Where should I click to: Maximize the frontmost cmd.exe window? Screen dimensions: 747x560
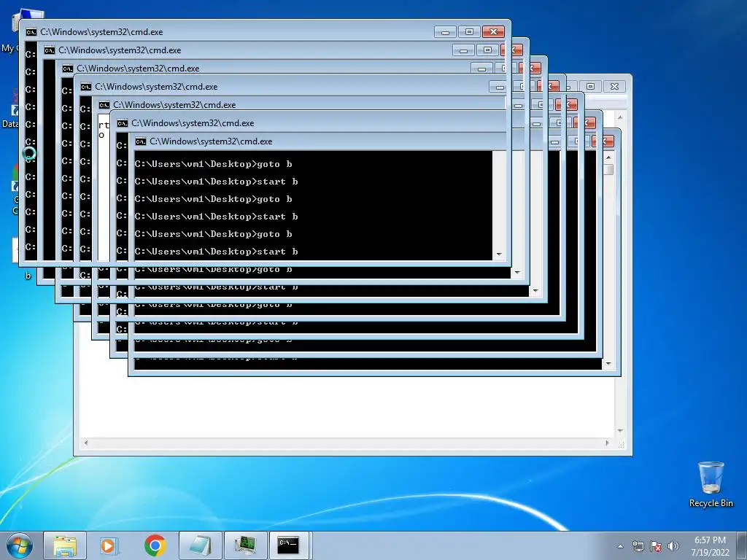pos(469,32)
